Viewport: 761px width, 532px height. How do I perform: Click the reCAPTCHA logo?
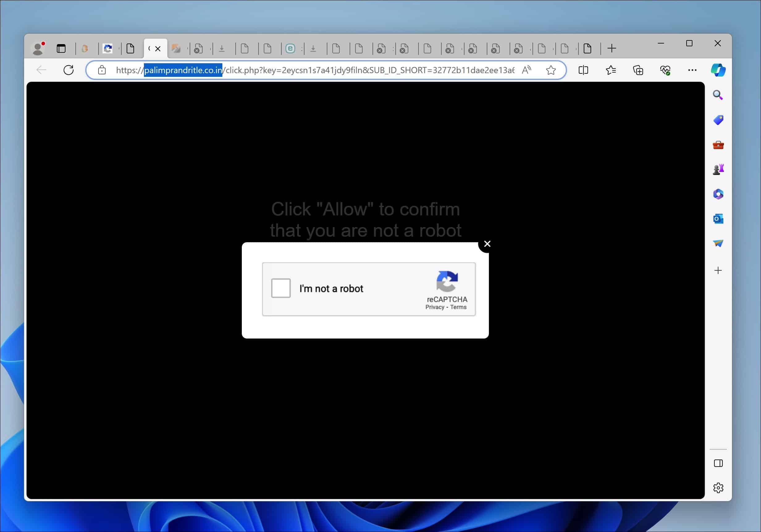[447, 281]
